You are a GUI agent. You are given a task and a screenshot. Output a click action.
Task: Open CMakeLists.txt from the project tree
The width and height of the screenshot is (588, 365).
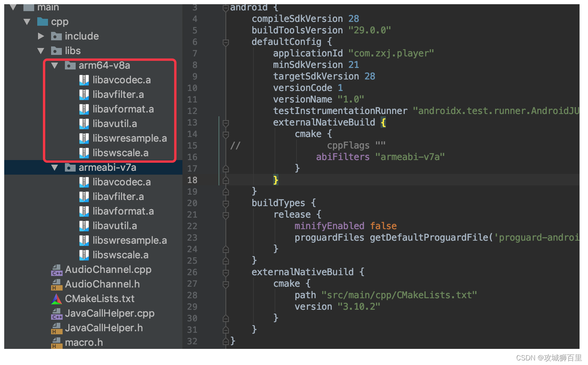pos(100,299)
